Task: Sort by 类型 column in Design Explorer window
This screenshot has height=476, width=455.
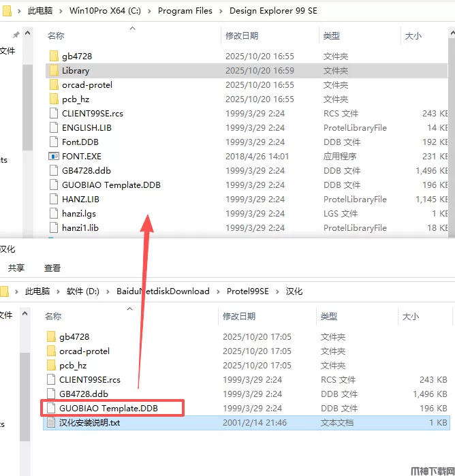Action: click(332, 36)
